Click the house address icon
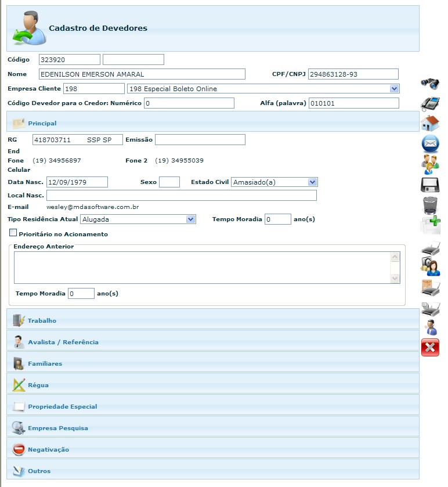Viewport: 448px width, 487px height. 430,123
